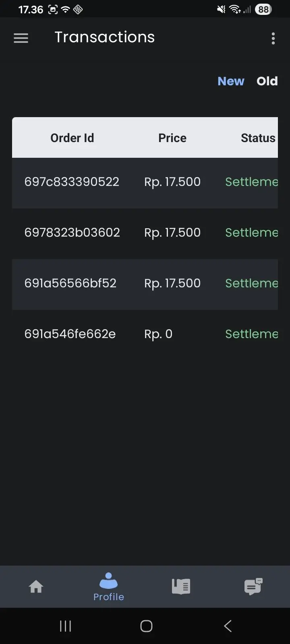Tap Settlement status of Rp. 0 order

point(251,334)
